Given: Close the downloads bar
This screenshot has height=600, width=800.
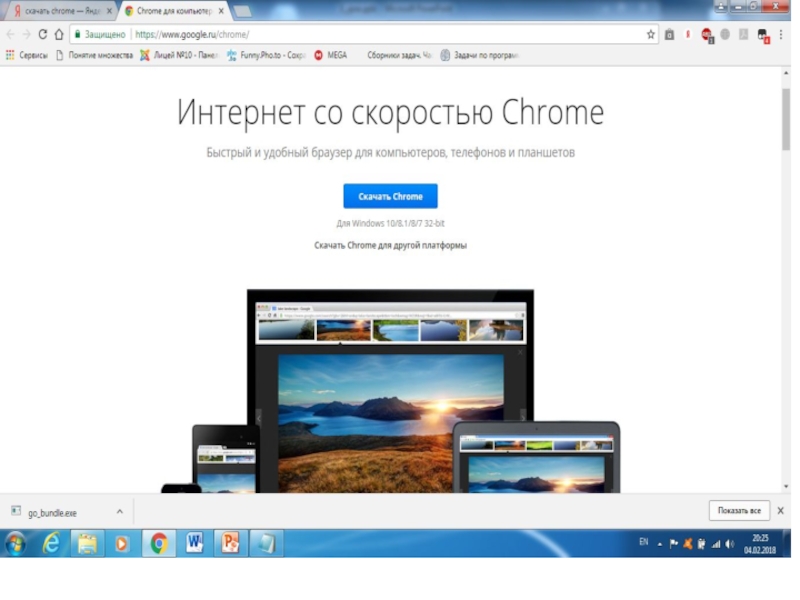Looking at the screenshot, I should click(x=781, y=511).
